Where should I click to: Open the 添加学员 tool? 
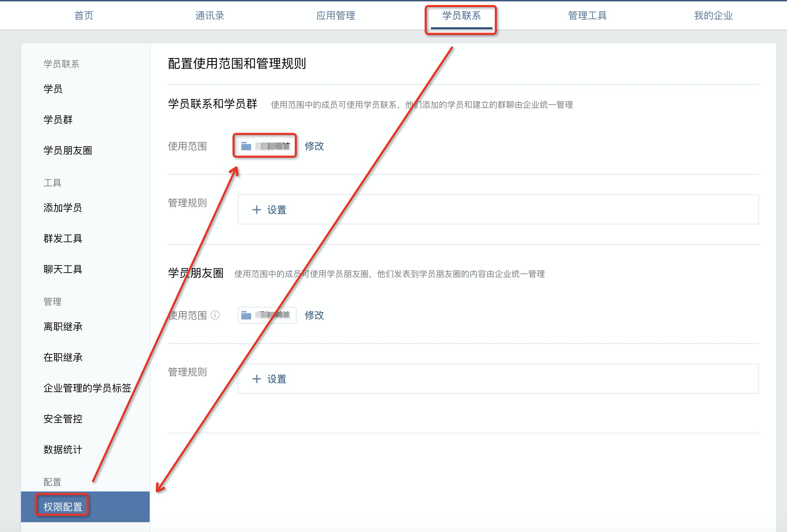[63, 208]
